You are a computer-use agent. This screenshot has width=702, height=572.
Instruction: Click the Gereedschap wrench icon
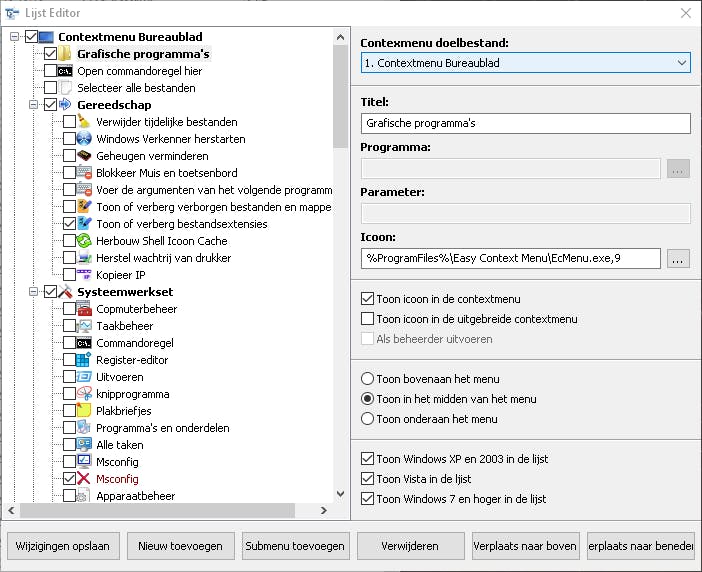(x=66, y=104)
